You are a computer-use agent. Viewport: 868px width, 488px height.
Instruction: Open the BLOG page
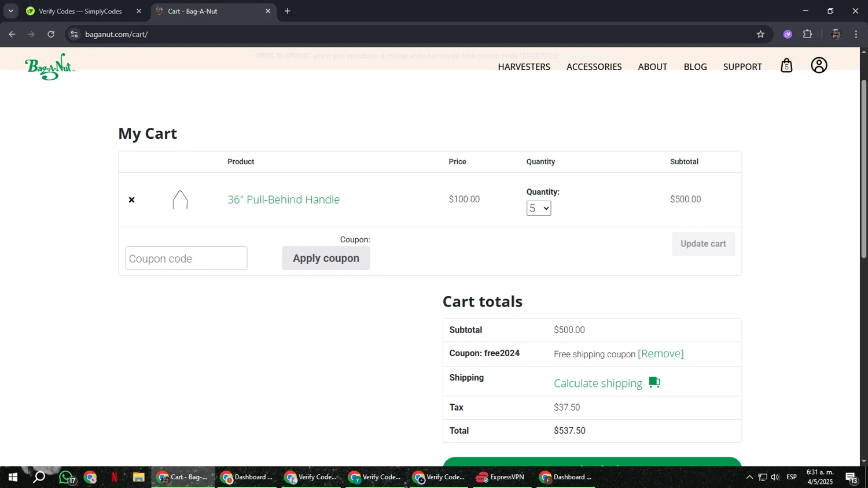click(x=695, y=67)
